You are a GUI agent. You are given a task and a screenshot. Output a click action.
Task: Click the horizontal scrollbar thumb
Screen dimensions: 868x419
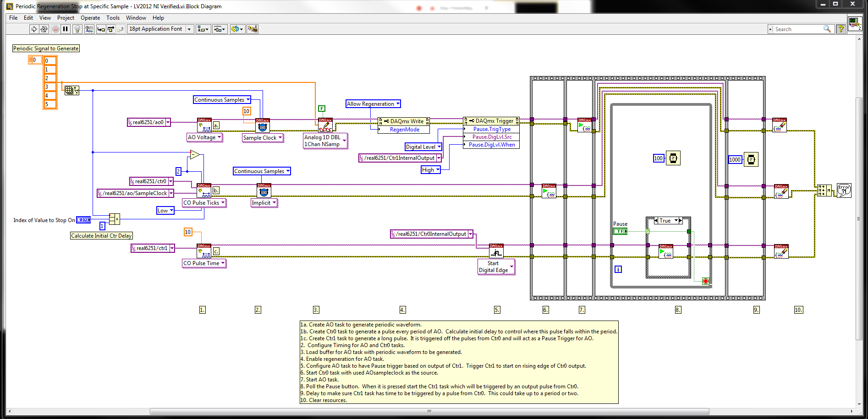pyautogui.click(x=429, y=411)
